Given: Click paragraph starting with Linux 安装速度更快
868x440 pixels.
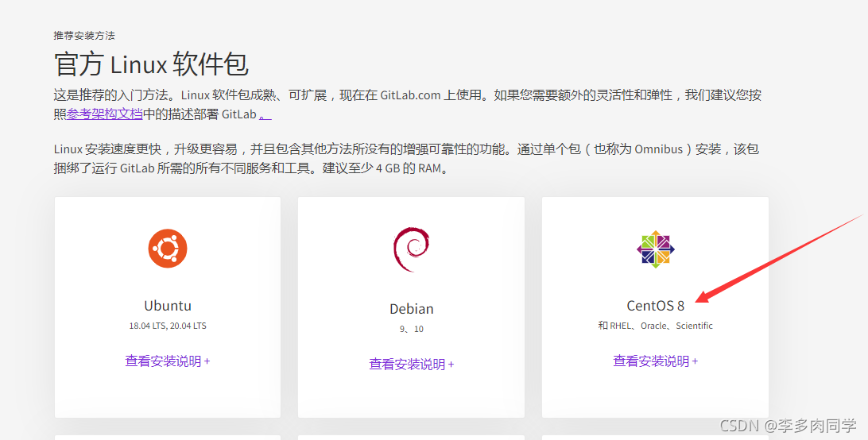Looking at the screenshot, I should tap(406, 158).
